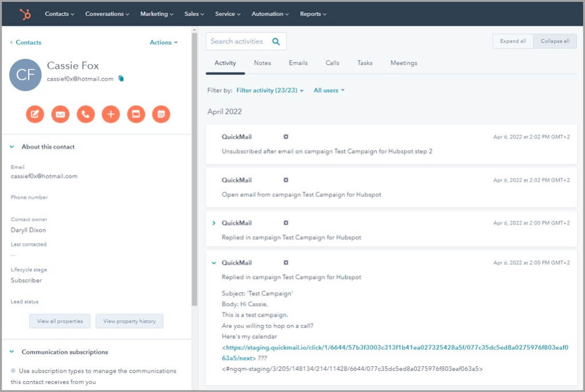Toggle Collapse all activities

(555, 41)
